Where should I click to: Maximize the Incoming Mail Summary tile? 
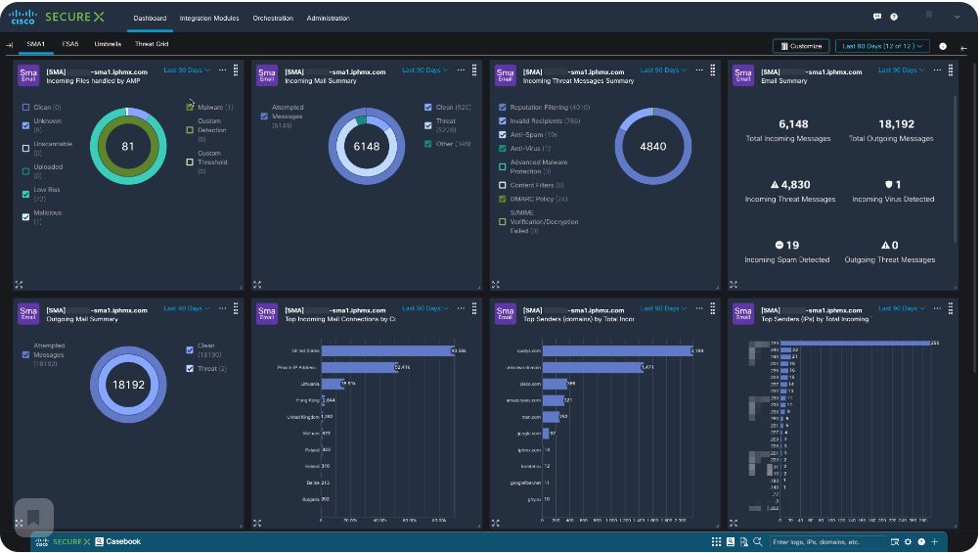[x=257, y=285]
